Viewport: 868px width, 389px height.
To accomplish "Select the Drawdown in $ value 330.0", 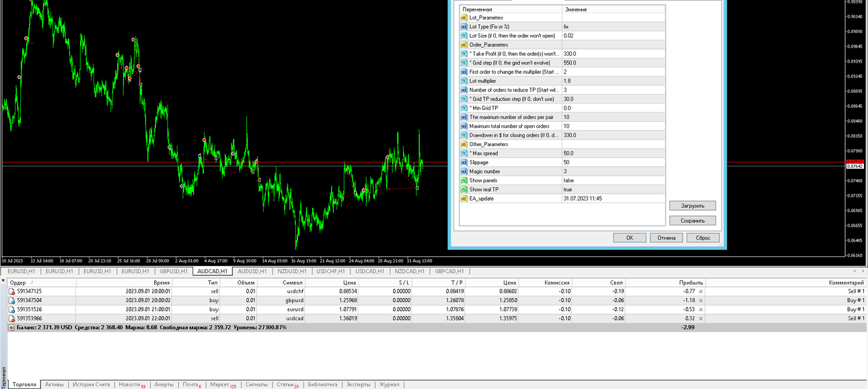I will point(614,135).
